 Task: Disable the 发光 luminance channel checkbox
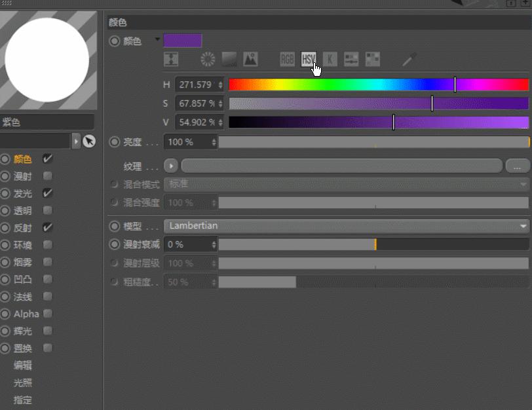click(x=46, y=193)
